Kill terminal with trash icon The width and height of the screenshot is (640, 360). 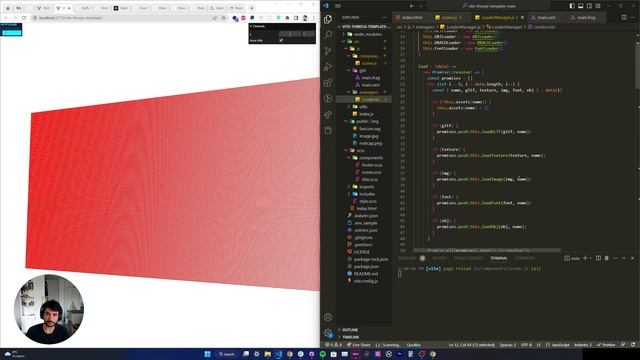(x=607, y=258)
